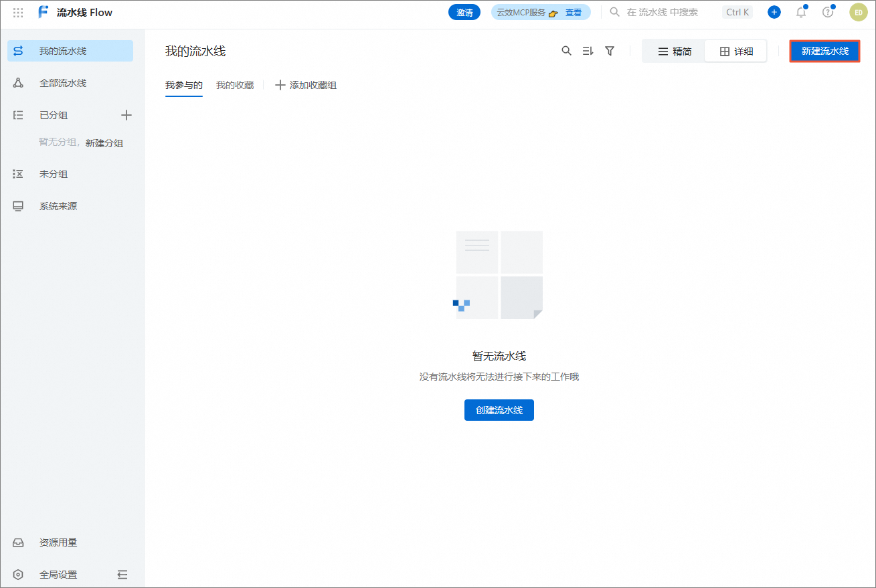Screen dimensions: 876x588
Task: Click the 新建分组 link
Action: (x=104, y=143)
